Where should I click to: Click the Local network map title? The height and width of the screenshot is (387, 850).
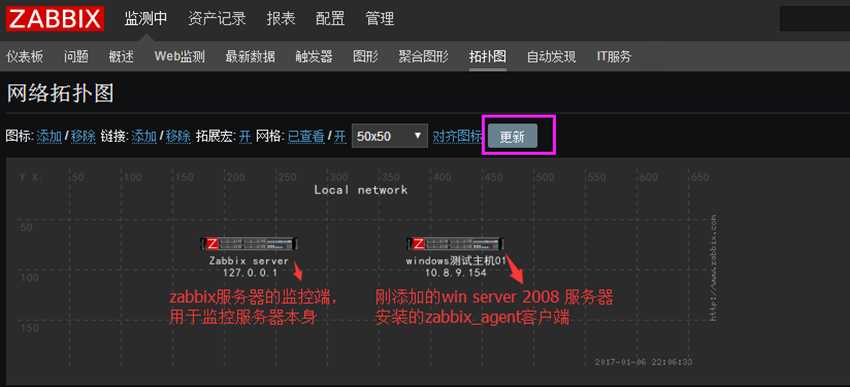[360, 190]
